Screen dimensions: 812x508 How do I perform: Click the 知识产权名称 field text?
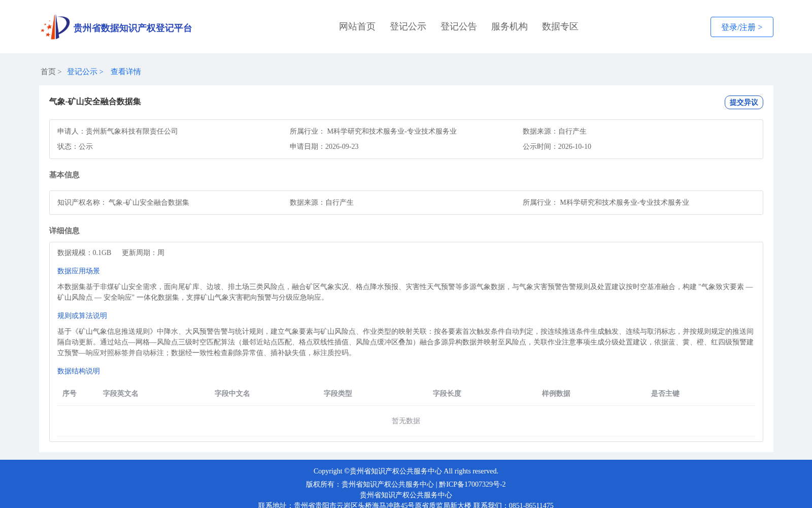123,202
